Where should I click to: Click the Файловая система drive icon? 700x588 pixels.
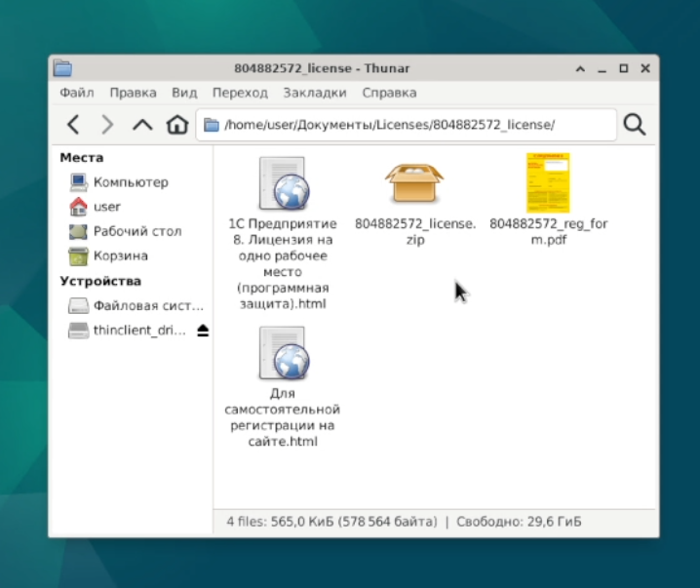point(78,306)
